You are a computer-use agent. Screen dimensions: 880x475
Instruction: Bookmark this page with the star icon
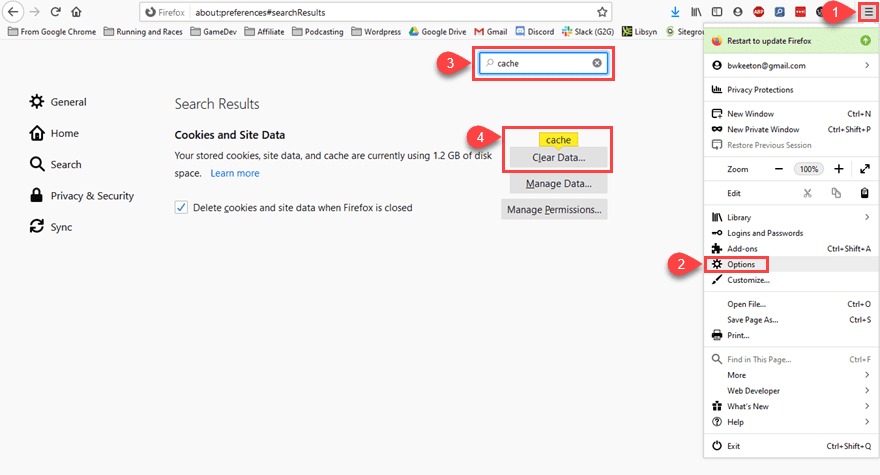point(602,12)
